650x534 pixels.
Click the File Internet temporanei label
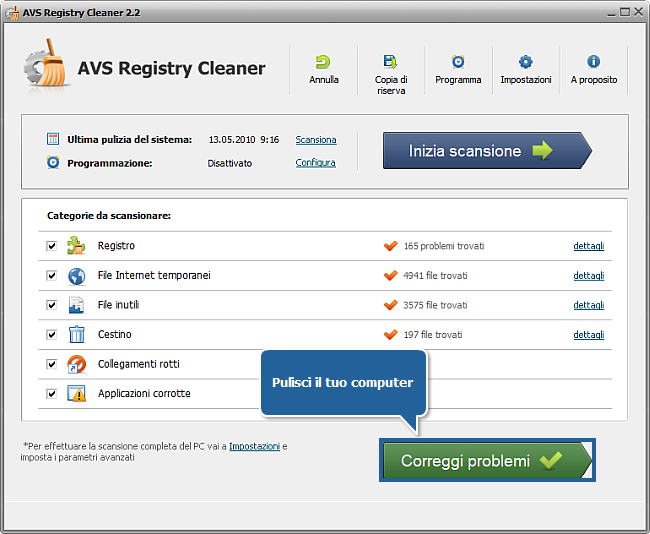tap(154, 275)
